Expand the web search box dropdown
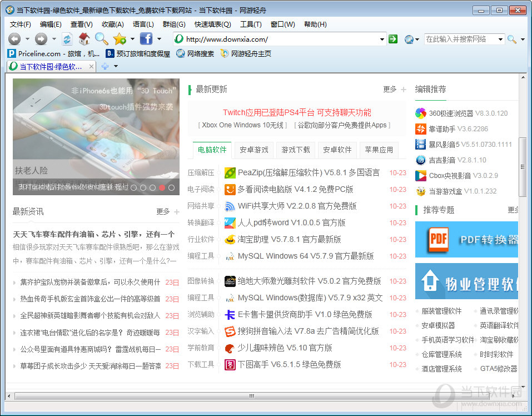This screenshot has width=532, height=416. 500,39
